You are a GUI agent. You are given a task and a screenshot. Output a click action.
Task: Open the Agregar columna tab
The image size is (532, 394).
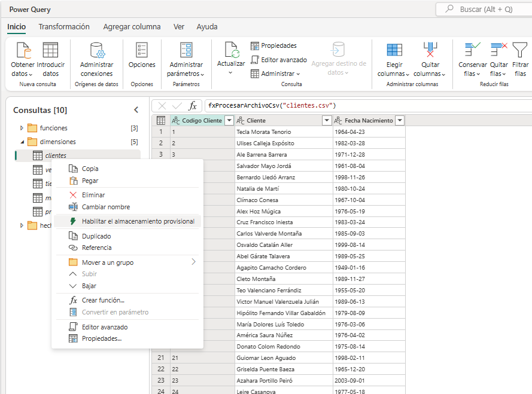coord(132,27)
